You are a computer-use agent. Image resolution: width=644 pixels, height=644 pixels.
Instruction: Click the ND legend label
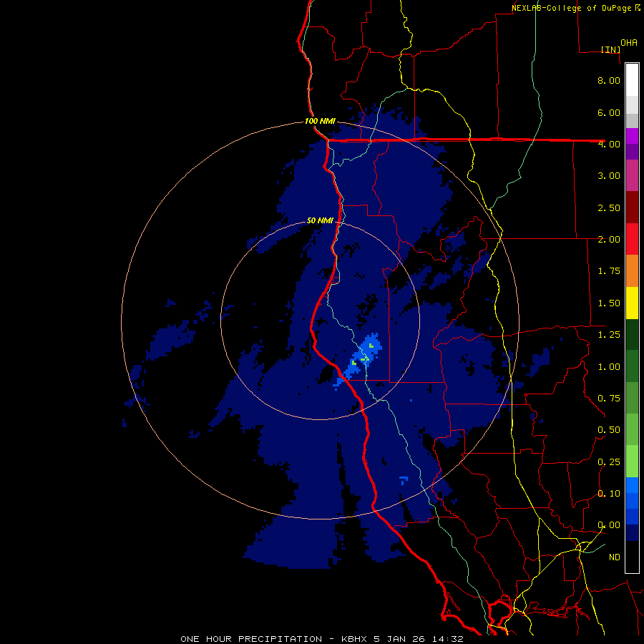(615, 557)
